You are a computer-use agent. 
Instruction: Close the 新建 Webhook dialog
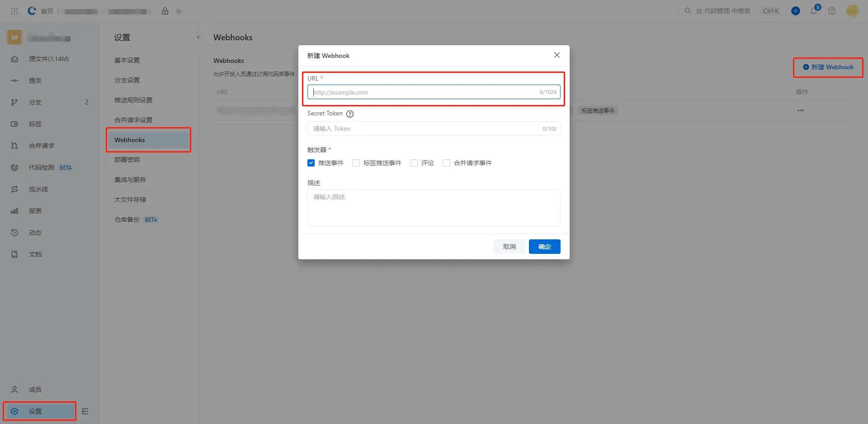pos(557,55)
